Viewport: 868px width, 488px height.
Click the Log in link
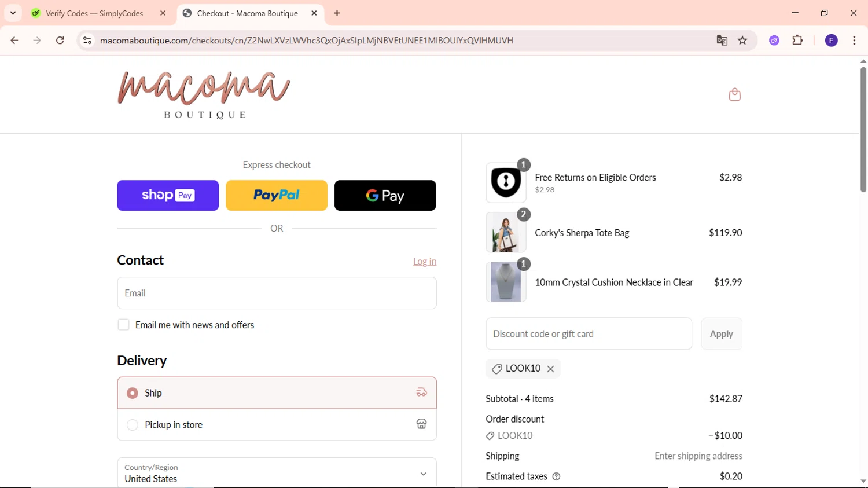pyautogui.click(x=425, y=262)
